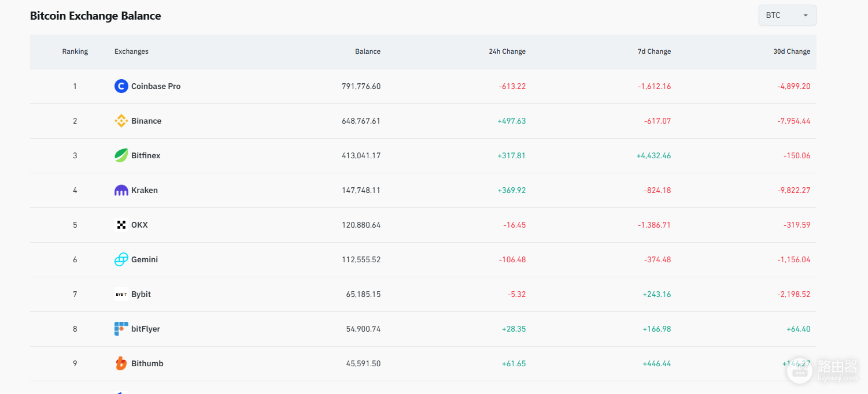Click the Binance logo icon
The image size is (868, 394).
[x=121, y=121]
